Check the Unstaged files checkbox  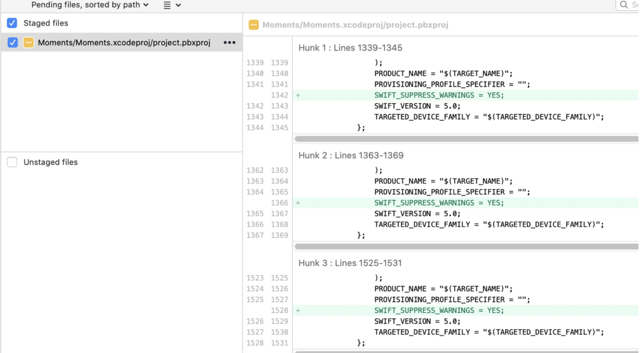12,162
